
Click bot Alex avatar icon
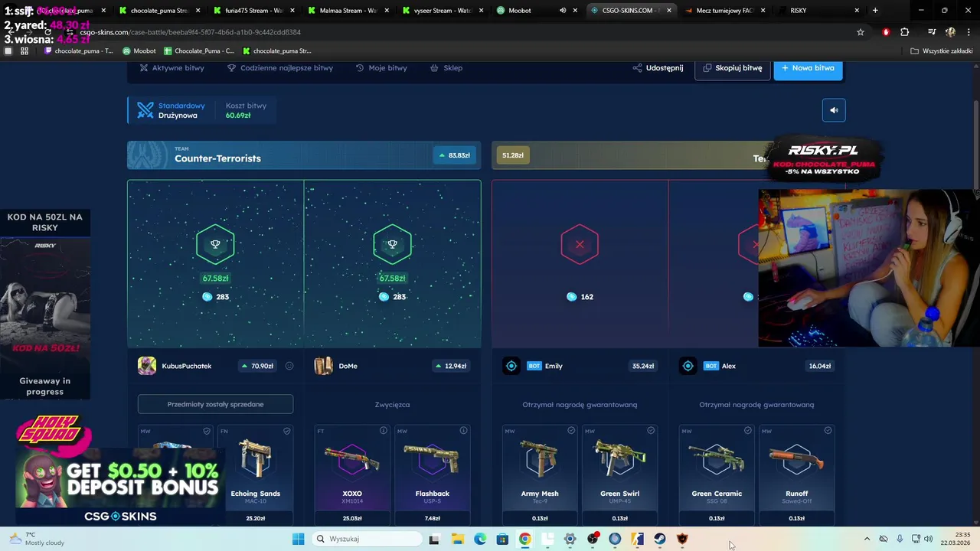coord(688,366)
